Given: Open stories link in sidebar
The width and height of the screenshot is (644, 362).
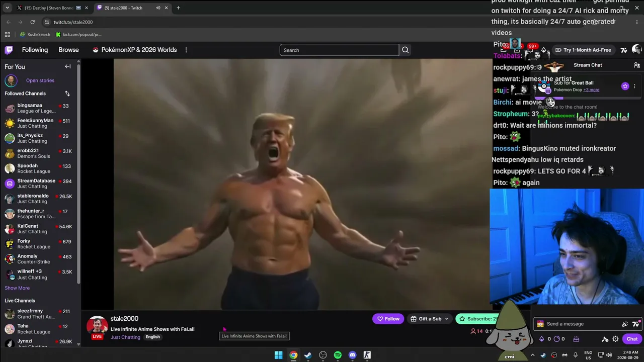Looking at the screenshot, I should (40, 80).
